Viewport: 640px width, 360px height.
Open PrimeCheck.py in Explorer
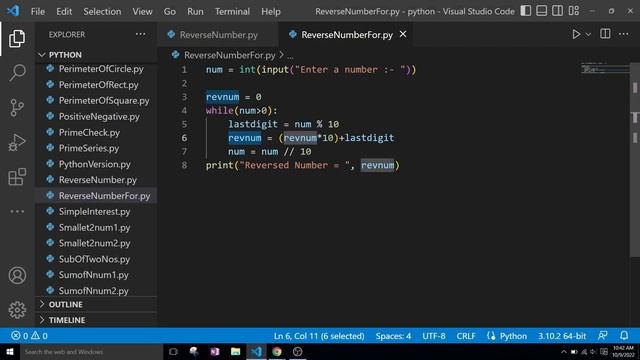96,133
